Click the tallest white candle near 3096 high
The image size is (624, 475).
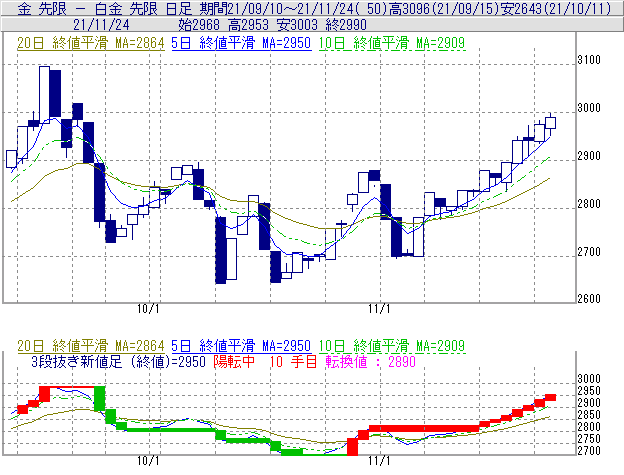[45, 95]
